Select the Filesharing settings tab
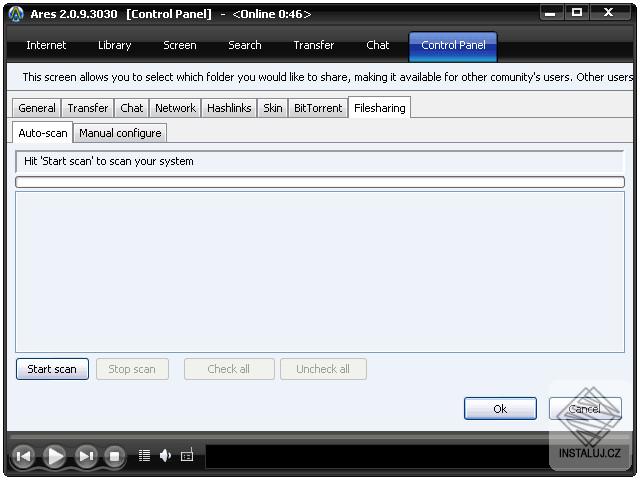This screenshot has width=640, height=480. pyautogui.click(x=380, y=108)
